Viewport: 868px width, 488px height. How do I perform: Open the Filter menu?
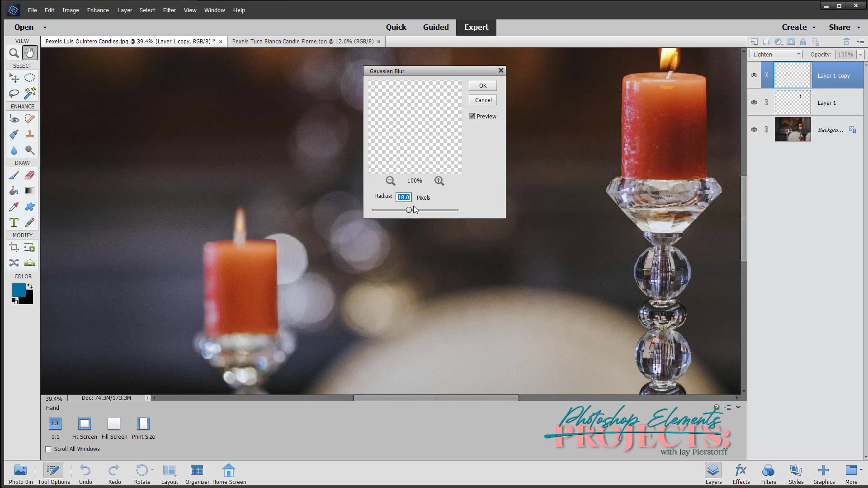169,10
